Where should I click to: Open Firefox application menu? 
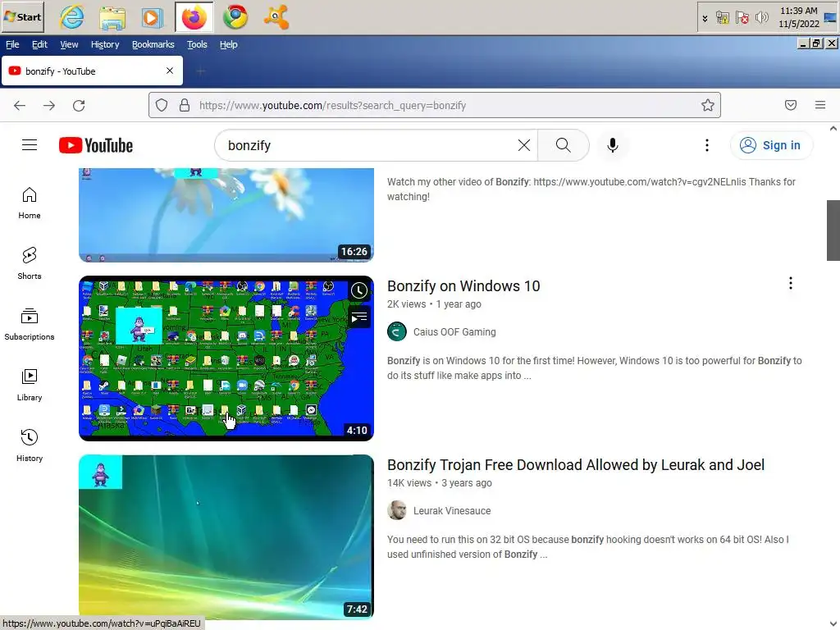tap(819, 106)
